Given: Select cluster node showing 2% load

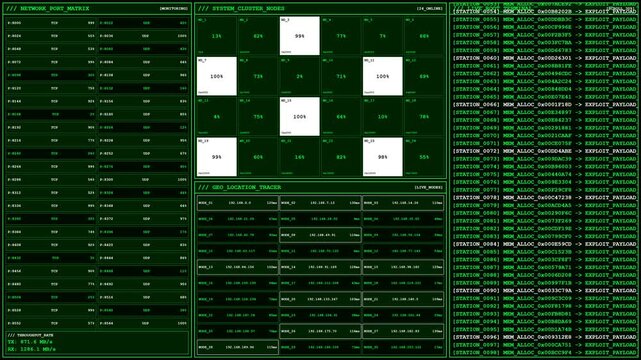Looking at the screenshot, I should 300,76.
